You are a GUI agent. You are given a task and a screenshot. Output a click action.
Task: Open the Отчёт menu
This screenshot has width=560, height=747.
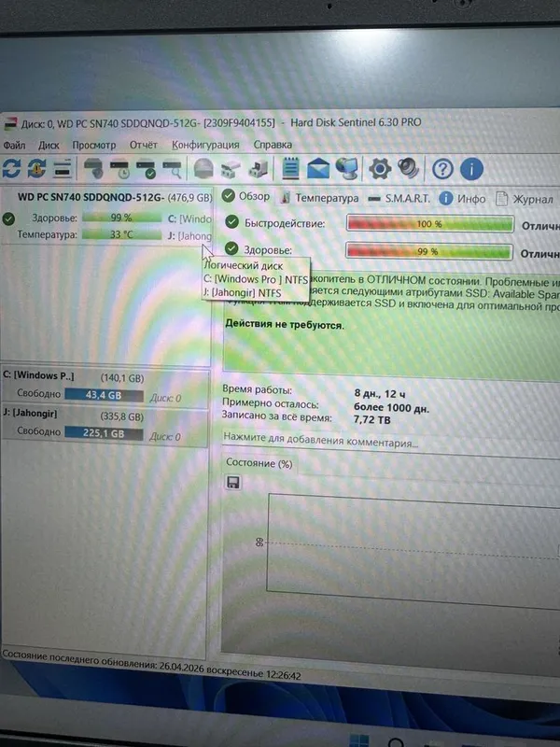(144, 145)
